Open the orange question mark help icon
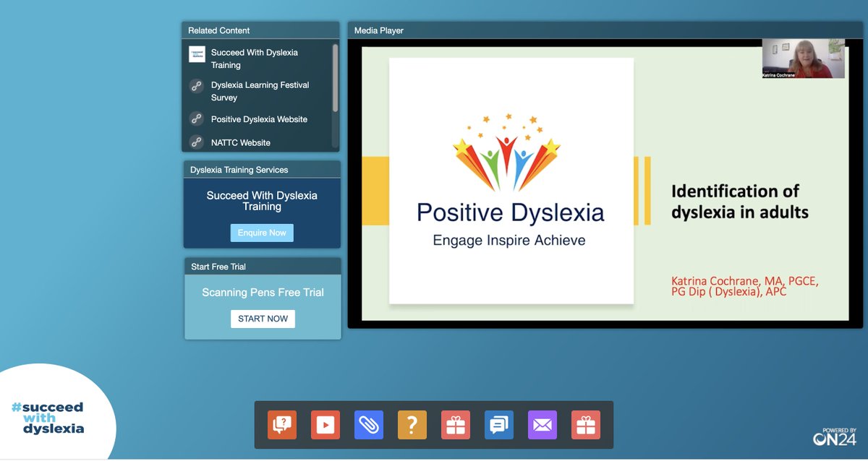 coord(412,425)
